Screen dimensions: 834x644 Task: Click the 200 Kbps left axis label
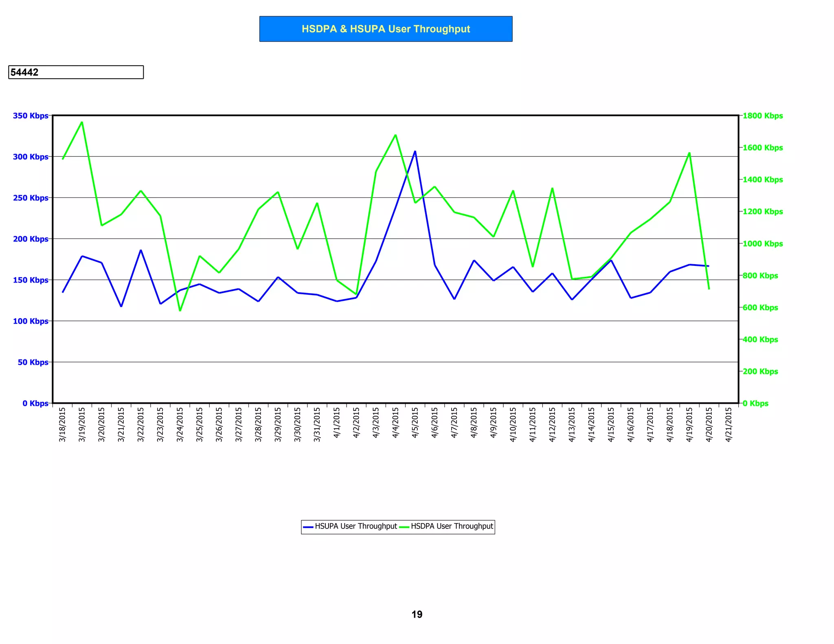coord(31,239)
